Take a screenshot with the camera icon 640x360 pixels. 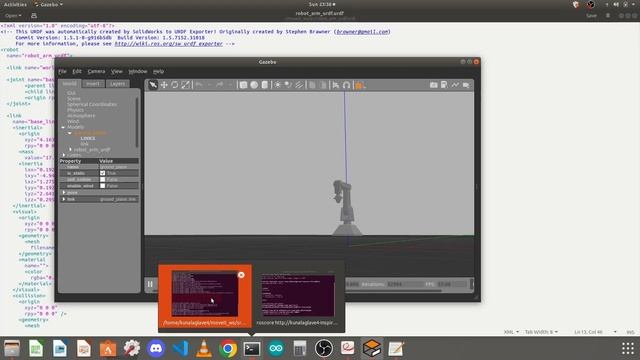[433, 85]
